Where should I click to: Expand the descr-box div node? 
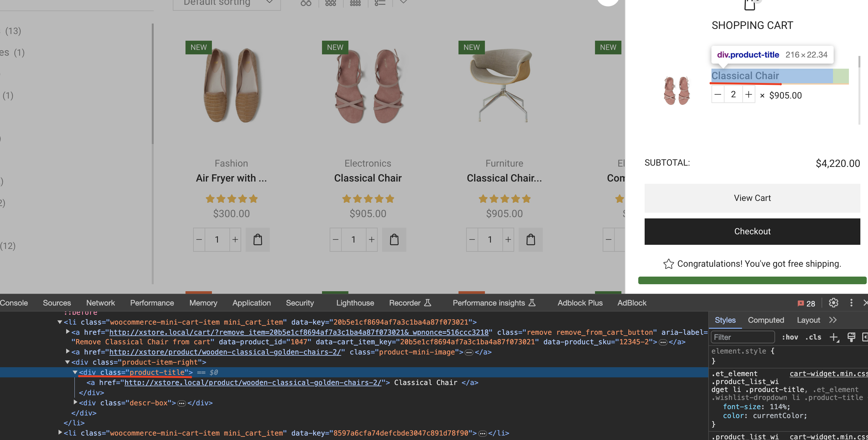click(x=75, y=402)
